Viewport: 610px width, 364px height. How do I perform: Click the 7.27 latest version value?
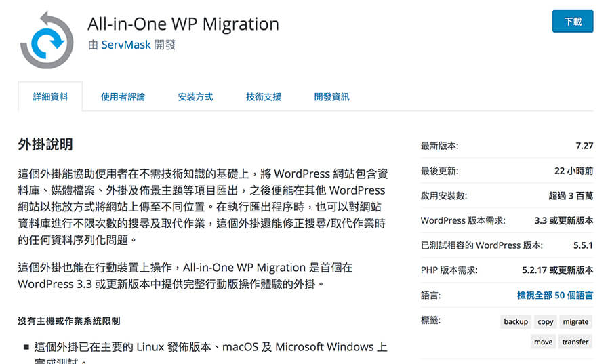[584, 146]
